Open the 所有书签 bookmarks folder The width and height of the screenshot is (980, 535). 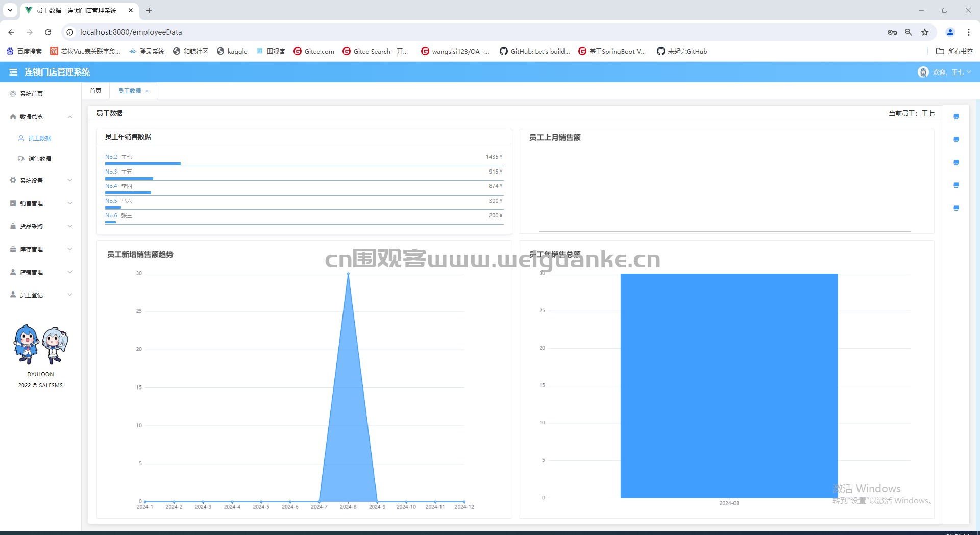pos(954,51)
